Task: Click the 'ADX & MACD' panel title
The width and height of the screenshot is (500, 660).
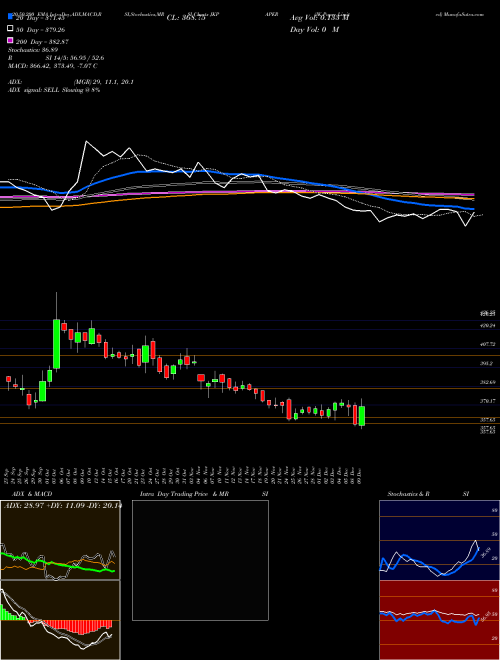Action: pos(32,494)
